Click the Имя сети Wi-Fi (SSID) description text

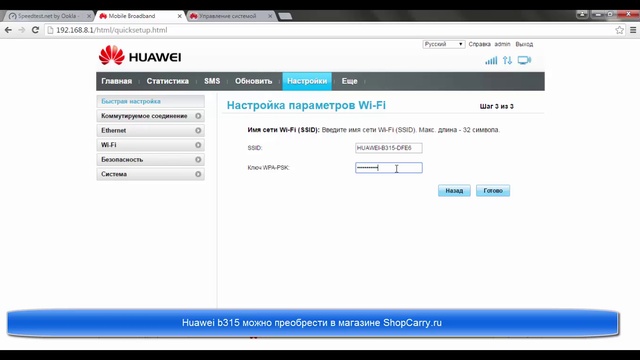pyautogui.click(x=373, y=130)
